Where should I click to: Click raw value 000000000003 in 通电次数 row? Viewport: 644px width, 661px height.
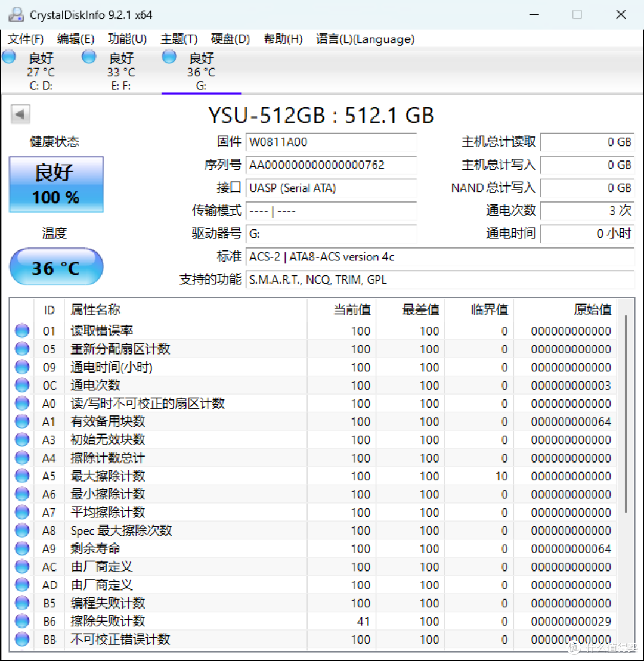coord(571,385)
